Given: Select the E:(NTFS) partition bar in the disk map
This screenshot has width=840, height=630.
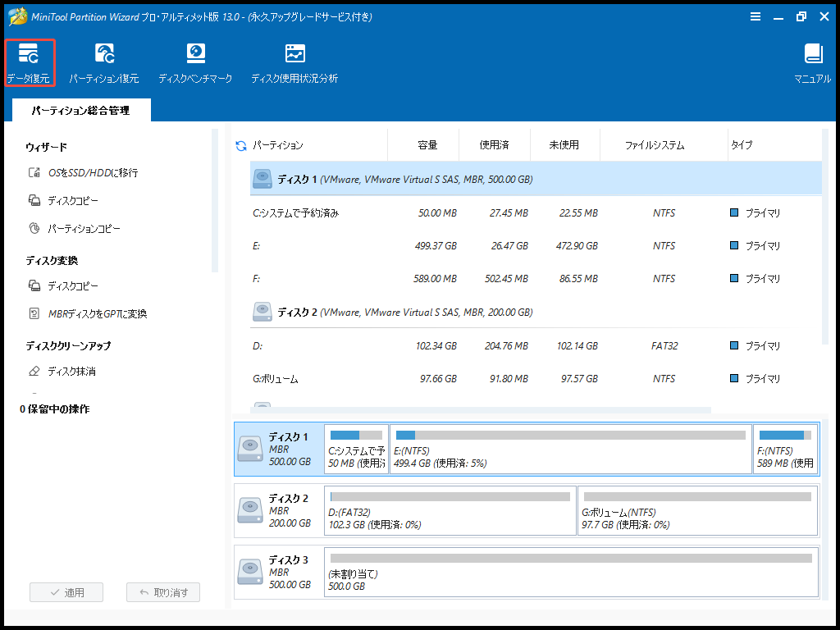Looking at the screenshot, I should click(x=570, y=449).
